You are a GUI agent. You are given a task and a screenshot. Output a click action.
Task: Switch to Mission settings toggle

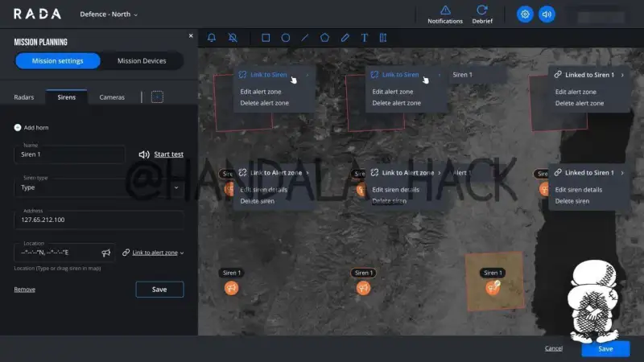[58, 61]
